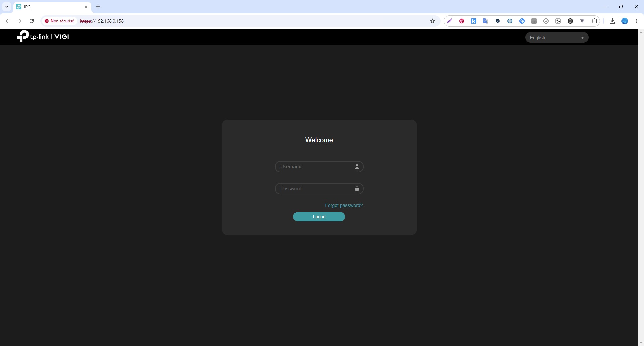Viewport: 644px width, 346px height.
Task: Click the user icon in Username field
Action: coord(357,167)
